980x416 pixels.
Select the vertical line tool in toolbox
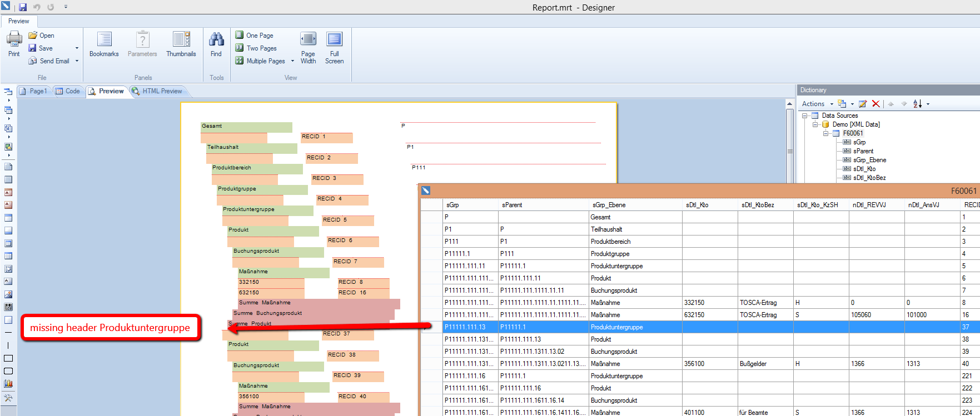(8, 345)
